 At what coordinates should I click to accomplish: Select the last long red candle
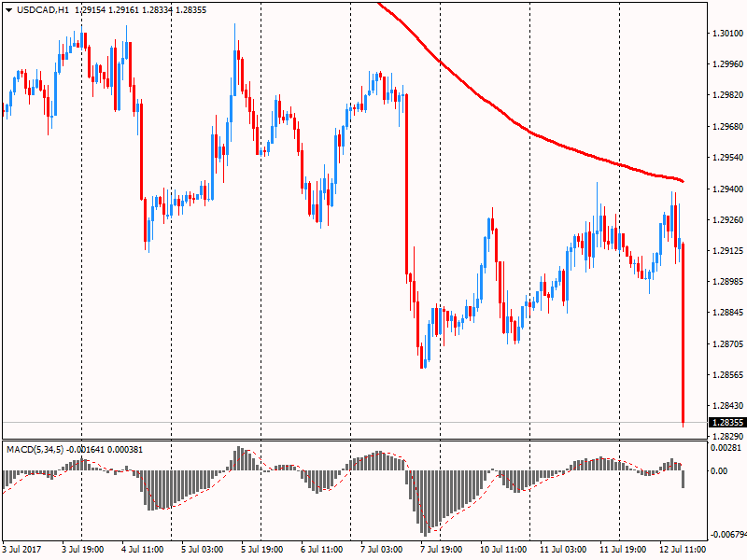pyautogui.click(x=684, y=333)
